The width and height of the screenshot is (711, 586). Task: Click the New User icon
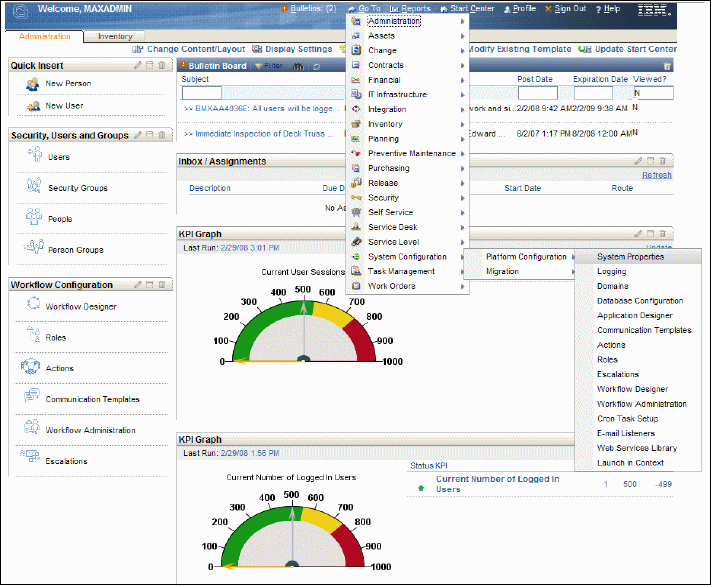(33, 106)
